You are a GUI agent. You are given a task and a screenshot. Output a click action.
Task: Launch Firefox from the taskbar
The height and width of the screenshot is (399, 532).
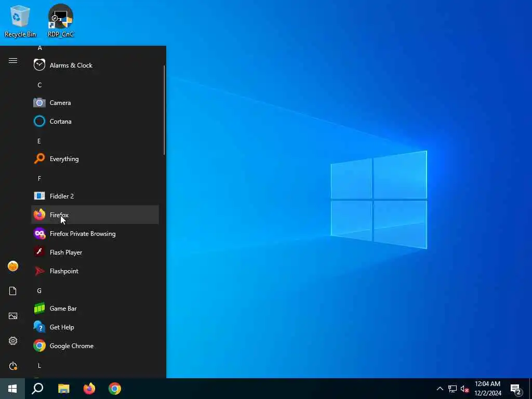pyautogui.click(x=89, y=389)
